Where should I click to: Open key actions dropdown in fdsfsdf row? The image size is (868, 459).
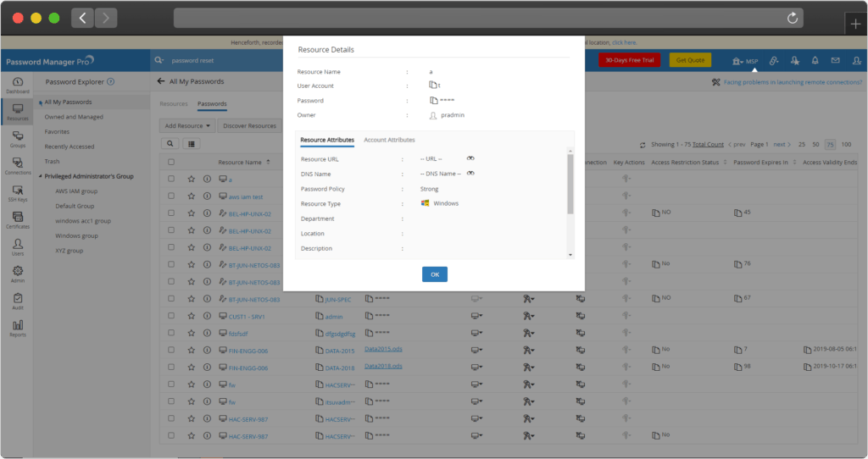(529, 333)
